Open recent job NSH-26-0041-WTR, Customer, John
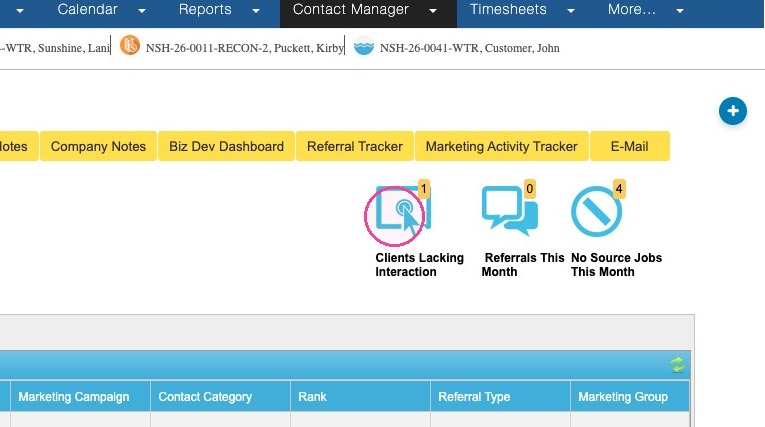 click(x=469, y=48)
